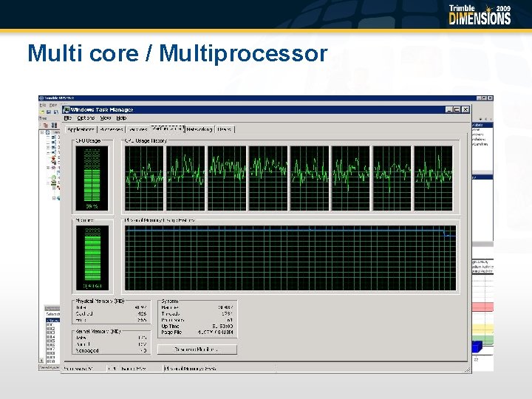
Task: Click the list view icon in Trimble toolbar
Action: point(54,125)
